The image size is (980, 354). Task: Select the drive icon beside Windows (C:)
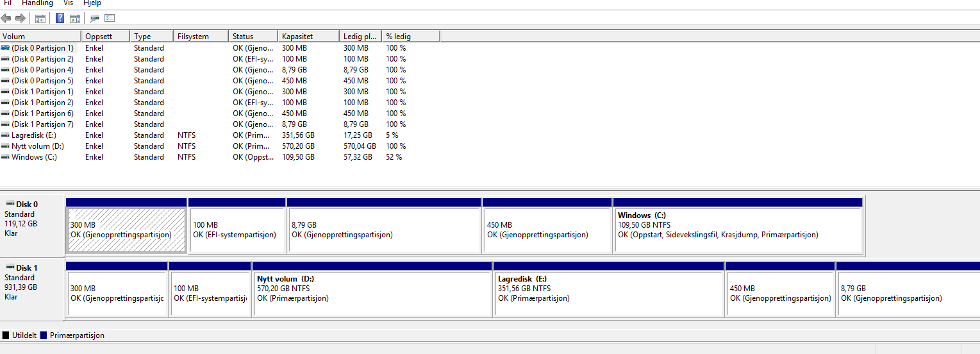click(x=5, y=157)
